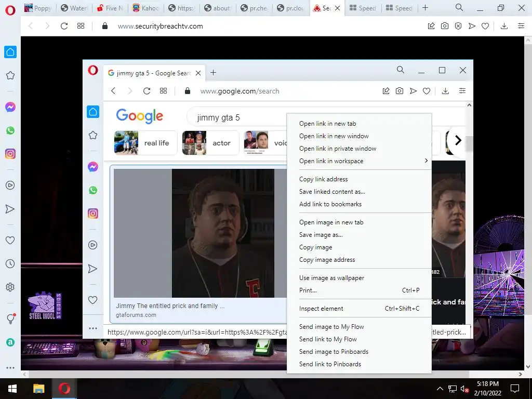
Task: Click the muted volume icon in tray
Action: click(x=464, y=389)
